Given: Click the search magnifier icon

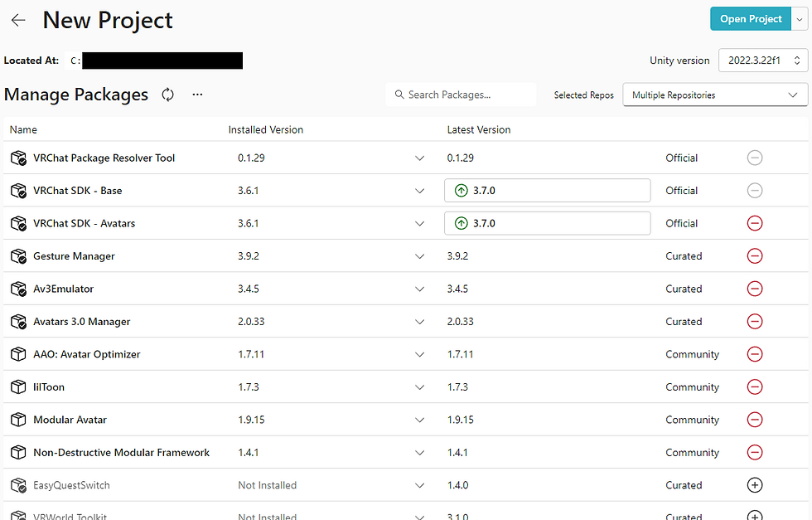Looking at the screenshot, I should (x=399, y=95).
